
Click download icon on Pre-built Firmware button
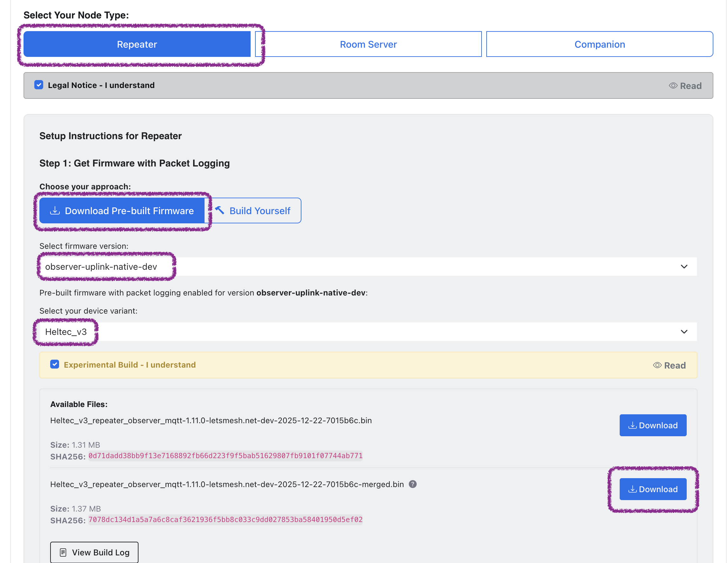tap(55, 211)
